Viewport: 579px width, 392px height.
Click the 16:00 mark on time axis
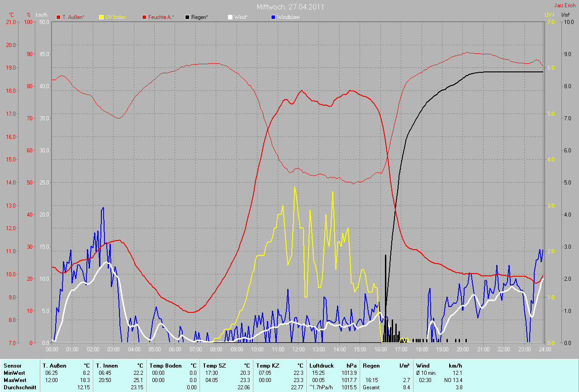coord(380,349)
